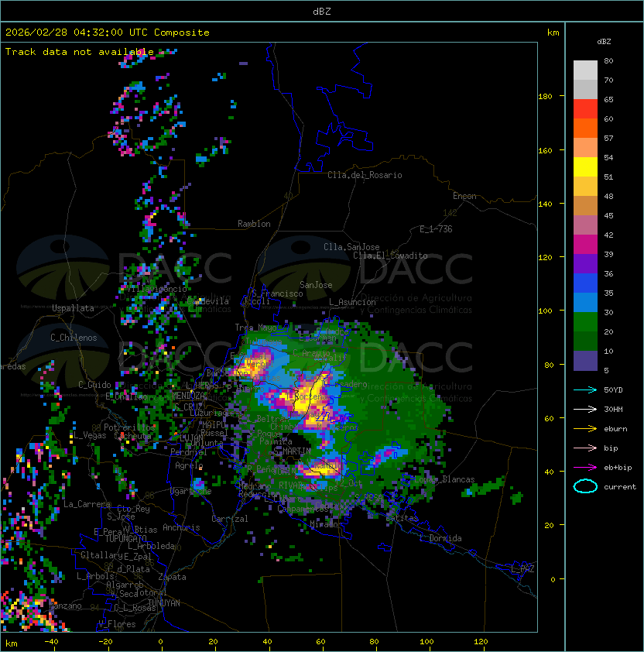
Task: Click the 'L_Asuncion' map label
Action: click(x=352, y=302)
